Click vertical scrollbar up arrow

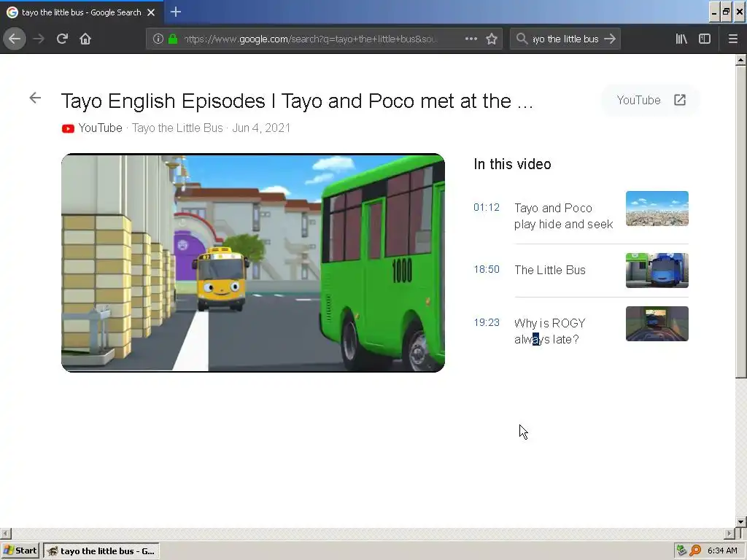[x=741, y=60]
